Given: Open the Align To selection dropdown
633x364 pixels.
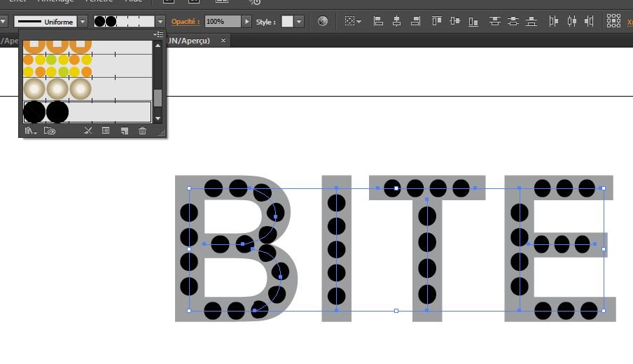Looking at the screenshot, I should tap(352, 22).
